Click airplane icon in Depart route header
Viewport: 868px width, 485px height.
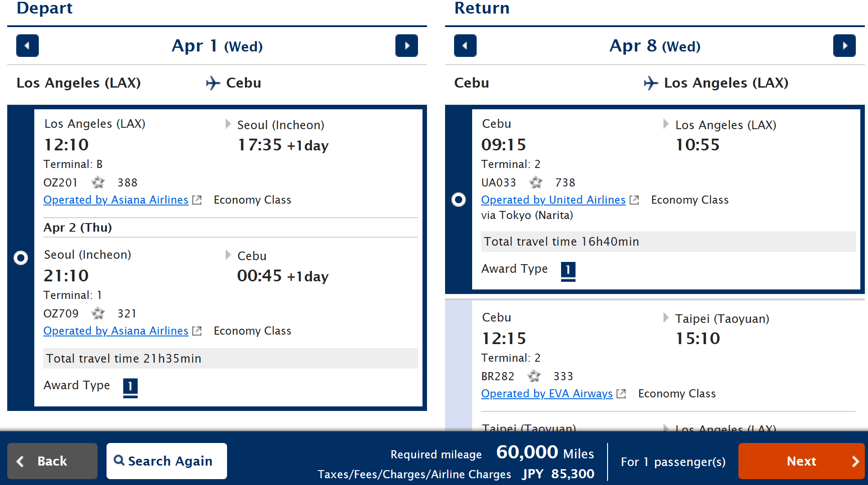(211, 83)
